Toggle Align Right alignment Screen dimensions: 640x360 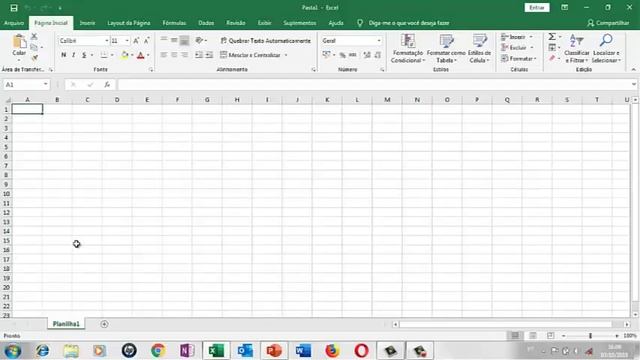pos(184,55)
